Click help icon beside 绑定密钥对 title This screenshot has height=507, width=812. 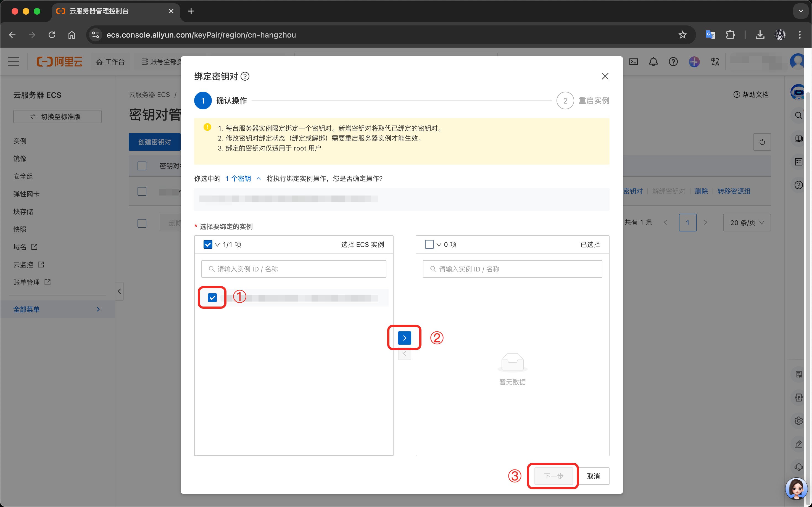click(245, 76)
